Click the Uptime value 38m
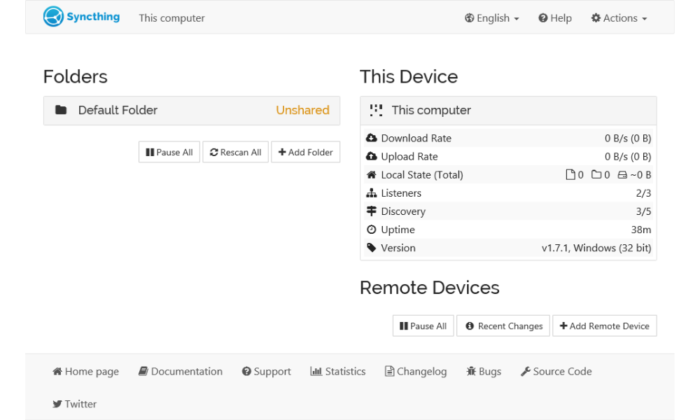The width and height of the screenshot is (700, 420). click(x=641, y=230)
